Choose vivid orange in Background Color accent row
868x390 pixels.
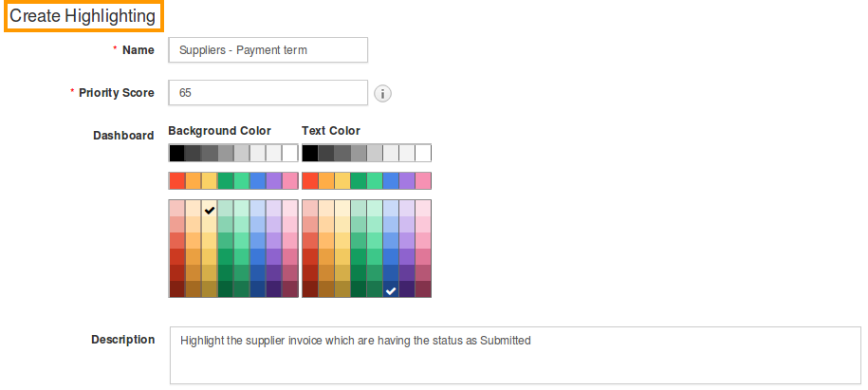[x=193, y=180]
